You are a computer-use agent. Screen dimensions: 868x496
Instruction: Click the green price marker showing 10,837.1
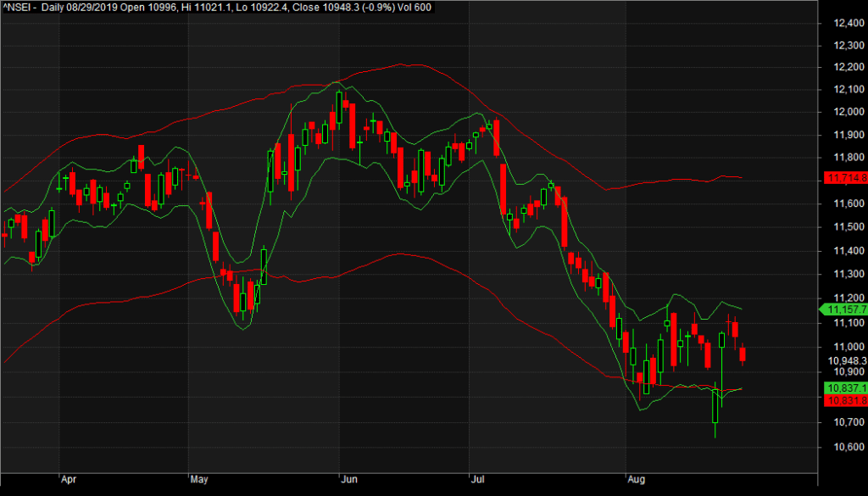tap(846, 388)
